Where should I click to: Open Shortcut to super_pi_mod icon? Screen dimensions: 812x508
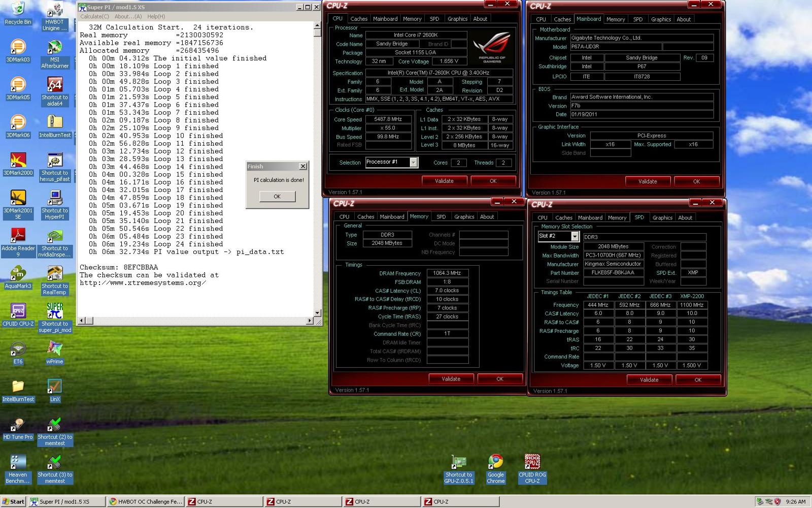(x=55, y=318)
